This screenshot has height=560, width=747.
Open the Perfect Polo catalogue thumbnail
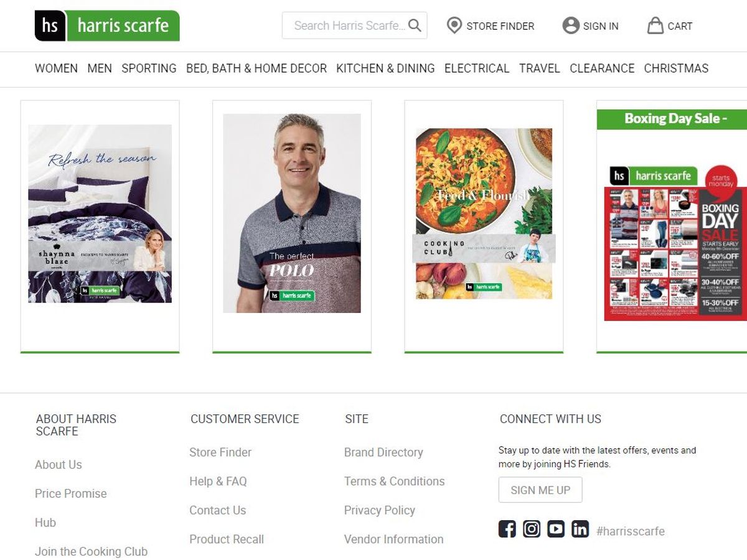292,213
